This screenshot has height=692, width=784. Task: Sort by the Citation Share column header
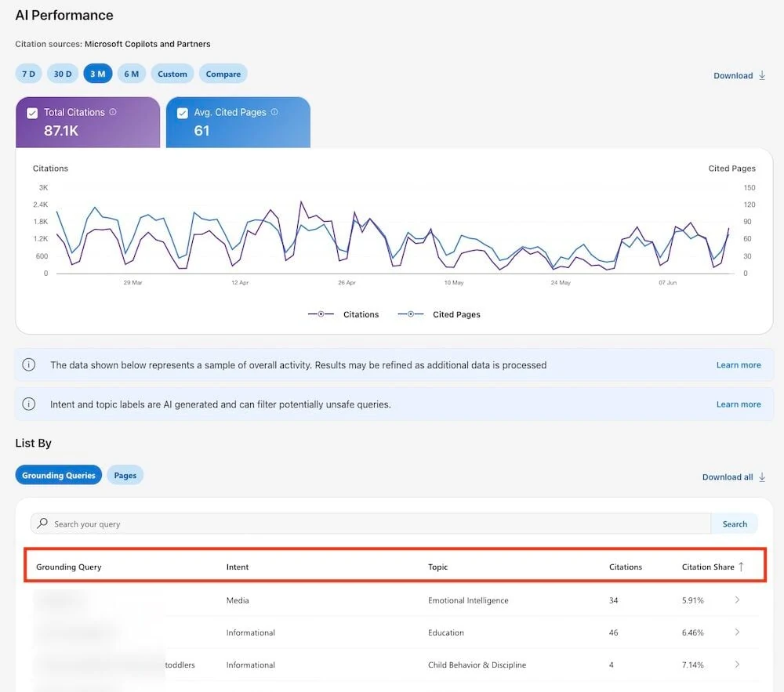click(x=707, y=567)
